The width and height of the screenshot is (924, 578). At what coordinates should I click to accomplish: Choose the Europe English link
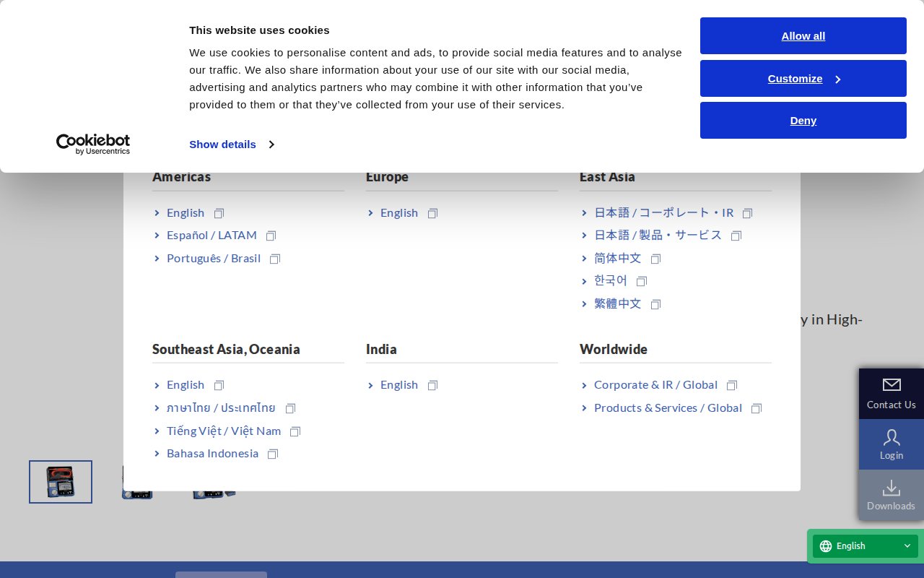[x=398, y=212]
